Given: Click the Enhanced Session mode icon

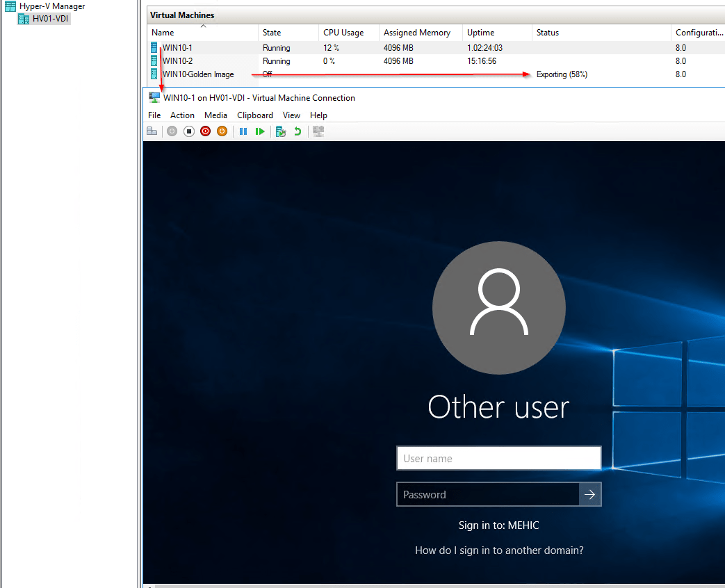Looking at the screenshot, I should pos(318,131).
